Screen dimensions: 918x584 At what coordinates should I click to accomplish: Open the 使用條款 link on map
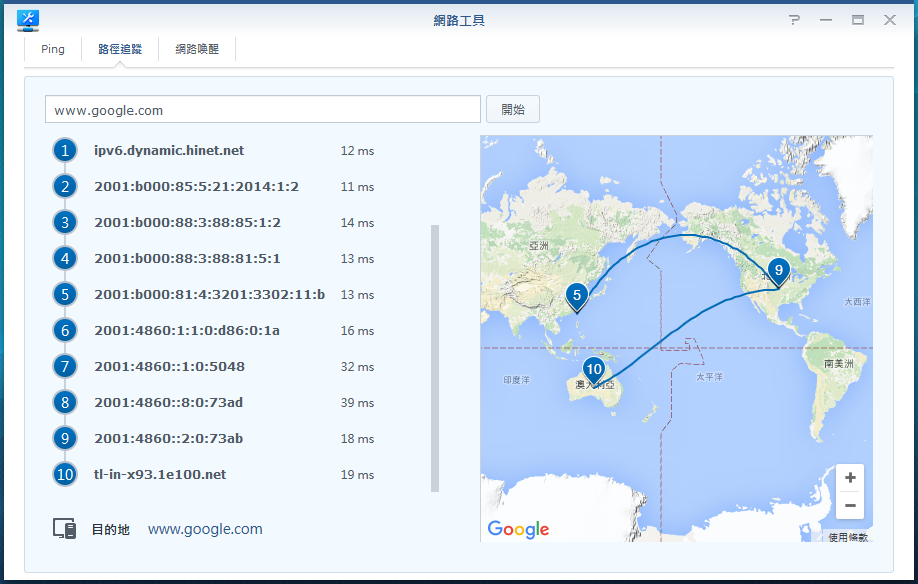848,537
